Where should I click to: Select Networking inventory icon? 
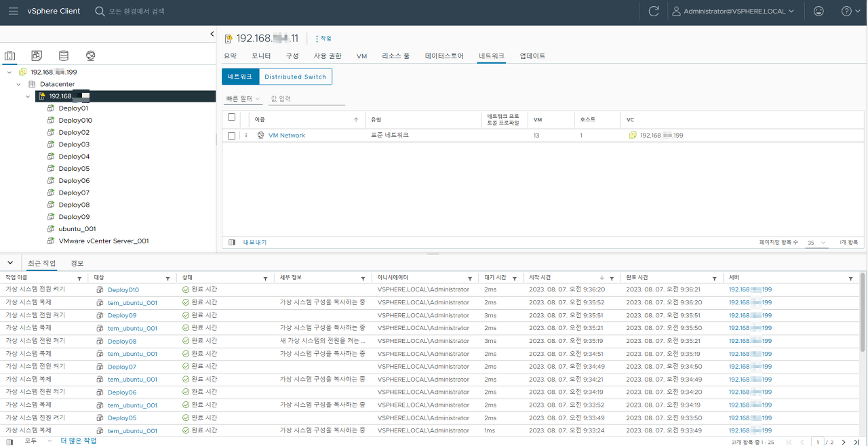pos(91,56)
